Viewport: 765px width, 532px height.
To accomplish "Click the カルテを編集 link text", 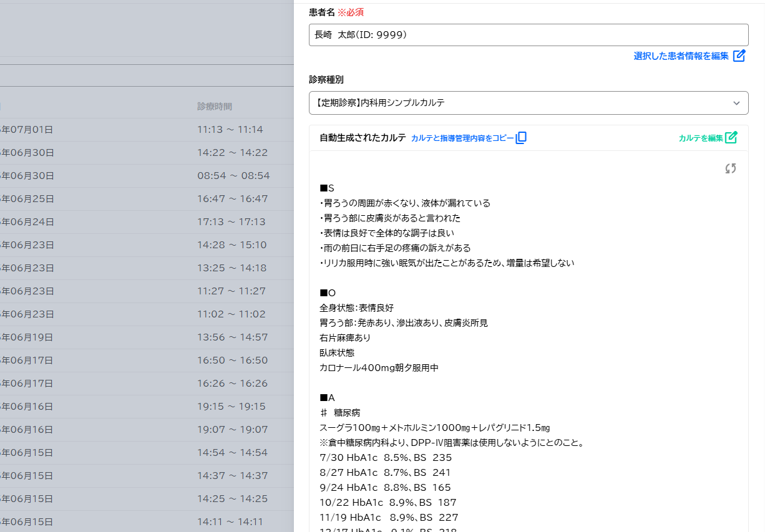I will 700,138.
